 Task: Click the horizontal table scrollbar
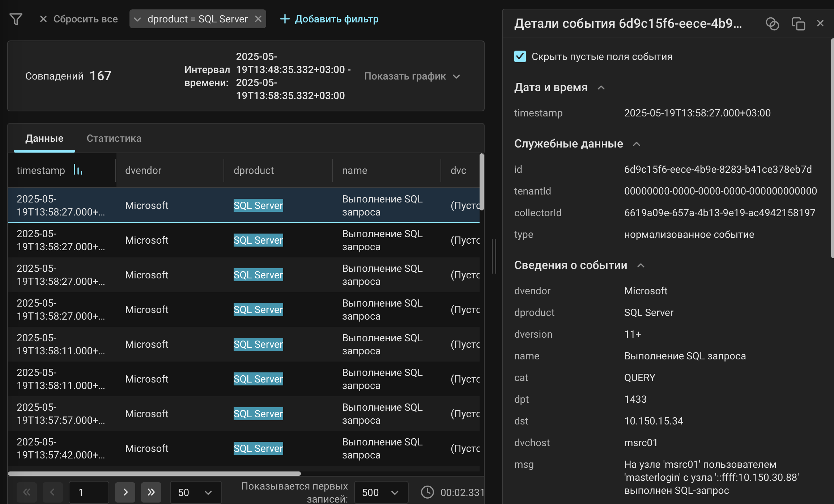pos(154,473)
